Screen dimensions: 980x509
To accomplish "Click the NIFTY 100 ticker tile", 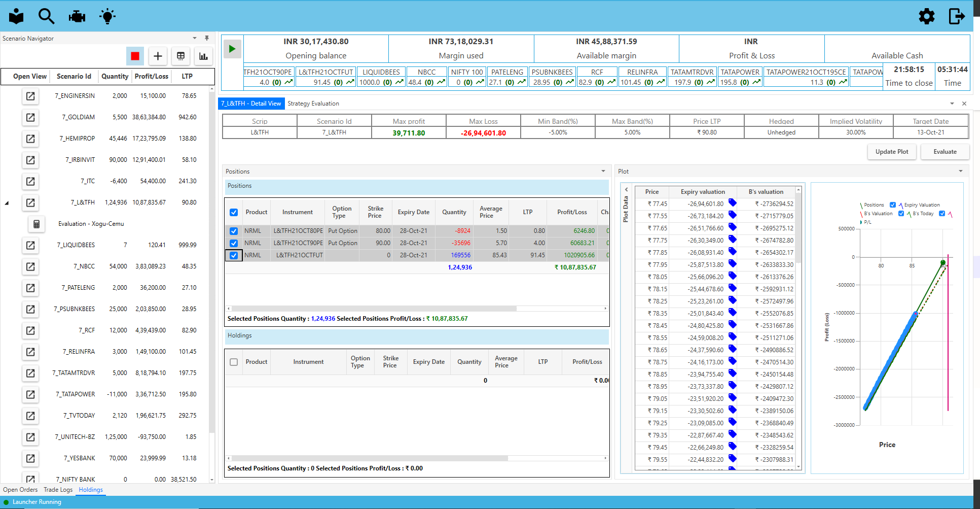I will tap(467, 77).
